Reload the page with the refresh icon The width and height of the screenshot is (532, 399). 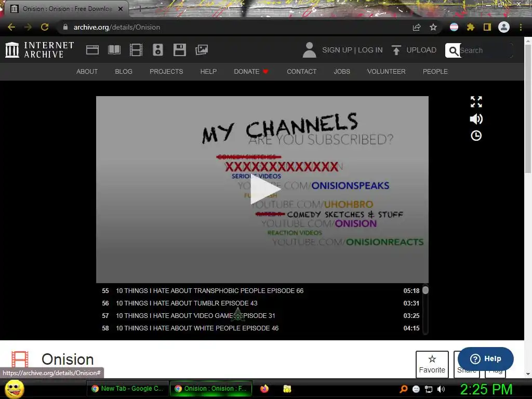(x=45, y=27)
